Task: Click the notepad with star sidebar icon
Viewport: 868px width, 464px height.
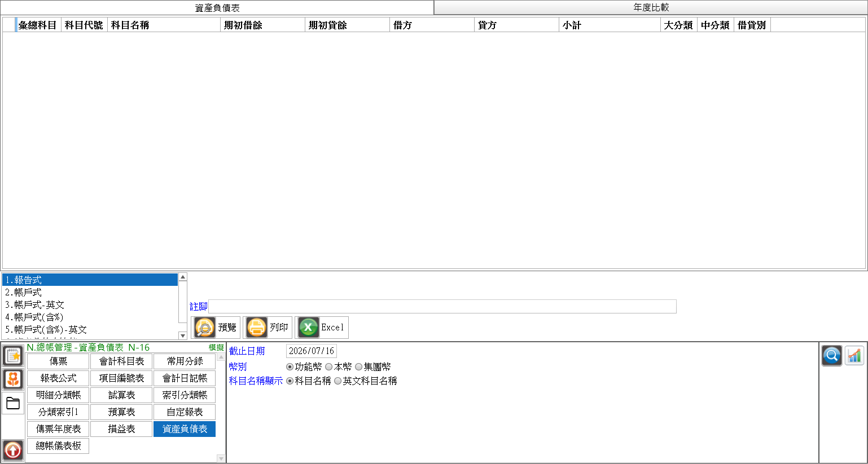Action: tap(13, 356)
